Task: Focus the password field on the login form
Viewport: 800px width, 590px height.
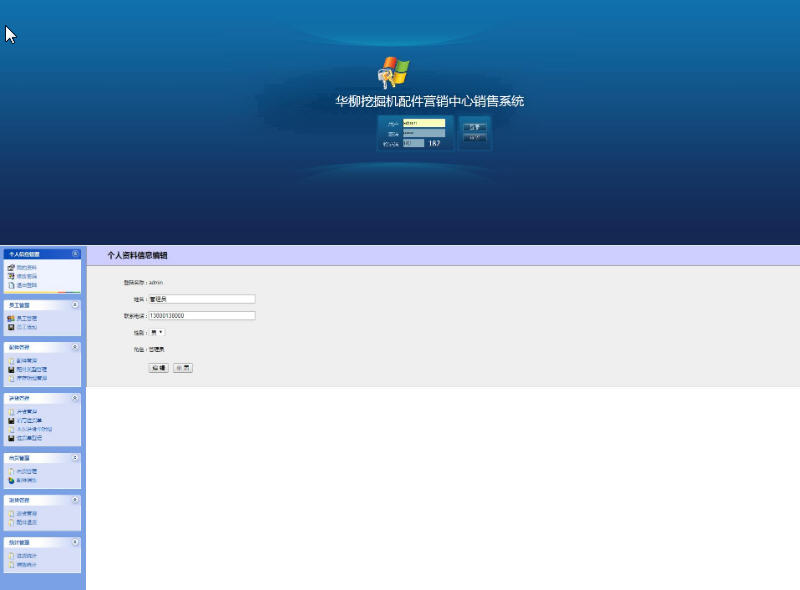Action: pyautogui.click(x=424, y=133)
